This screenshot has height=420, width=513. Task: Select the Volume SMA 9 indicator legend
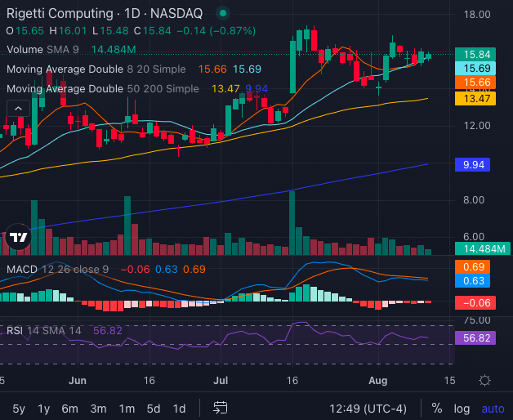coord(42,49)
